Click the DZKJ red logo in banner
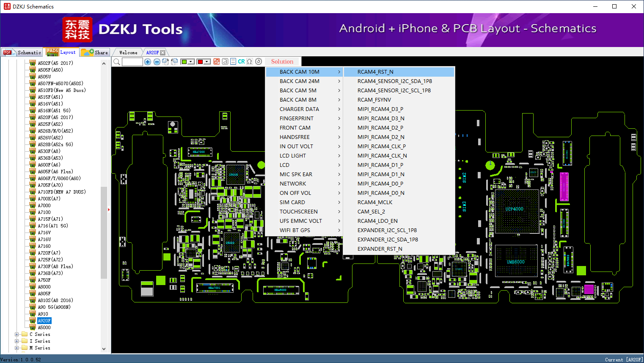 [77, 30]
